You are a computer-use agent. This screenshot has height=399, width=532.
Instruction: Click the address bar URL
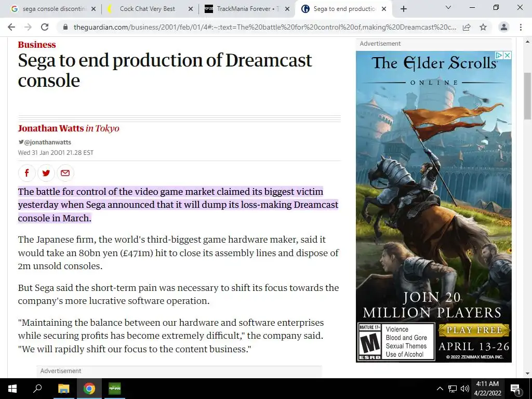(264, 27)
